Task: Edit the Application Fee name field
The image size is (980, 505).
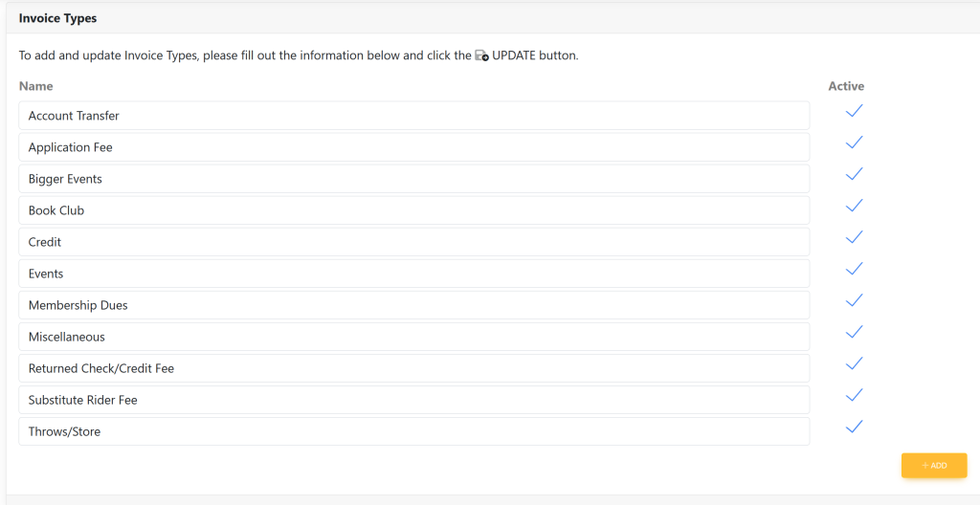Action: (x=413, y=147)
